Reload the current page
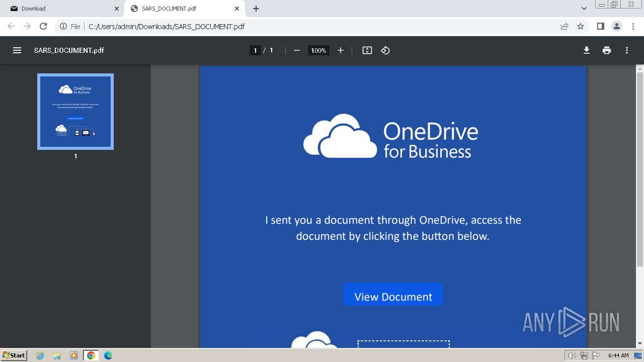Screen dimensions: 644x362 pyautogui.click(x=43, y=26)
